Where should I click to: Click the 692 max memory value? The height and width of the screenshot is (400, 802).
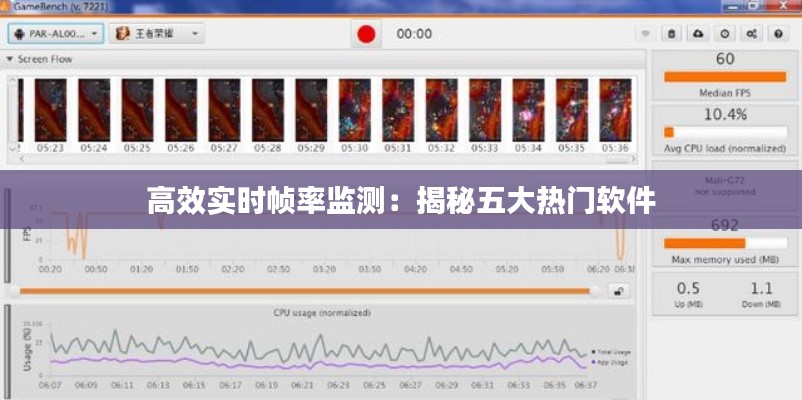725,225
